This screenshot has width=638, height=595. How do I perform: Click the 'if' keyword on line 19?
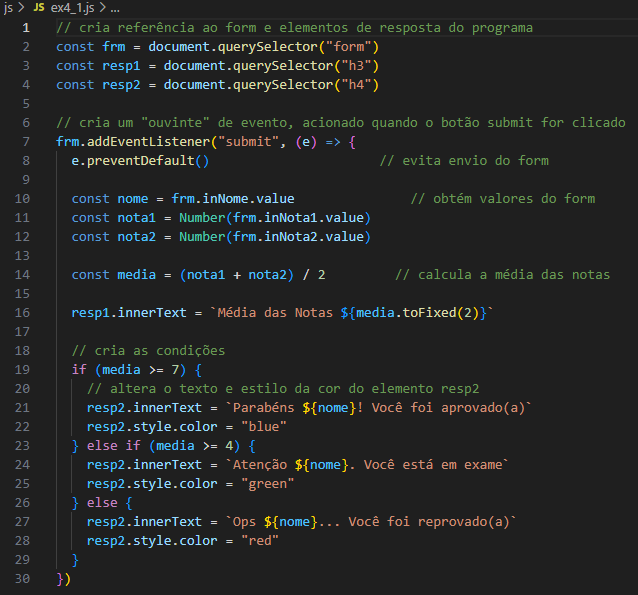pos(79,370)
